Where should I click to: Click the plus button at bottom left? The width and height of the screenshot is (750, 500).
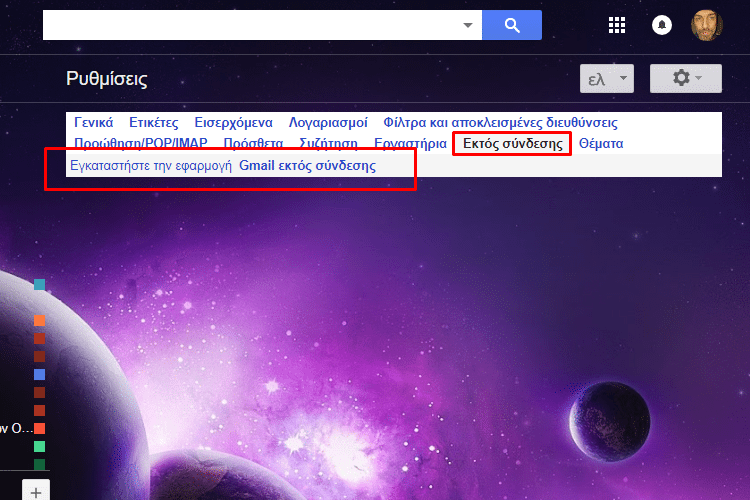[x=36, y=491]
